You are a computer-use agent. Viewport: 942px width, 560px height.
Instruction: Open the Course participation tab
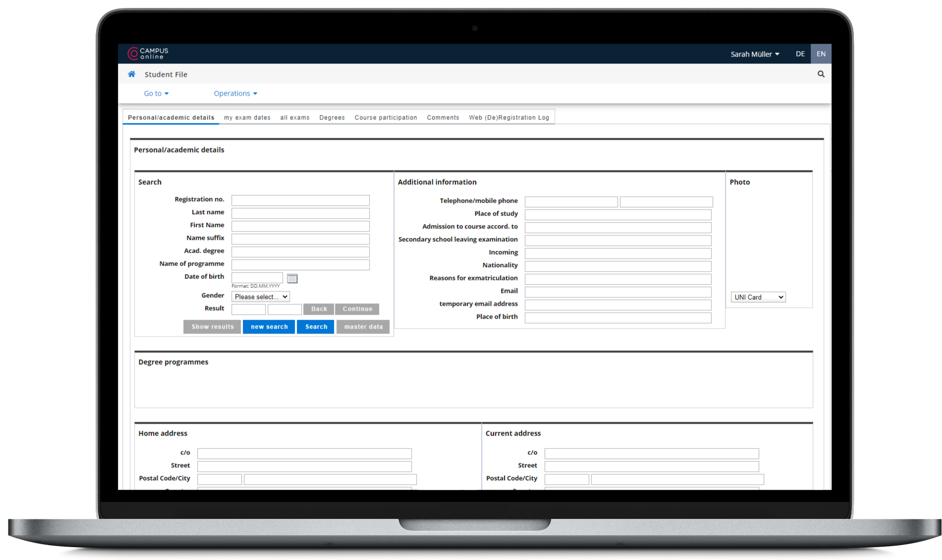[386, 117]
